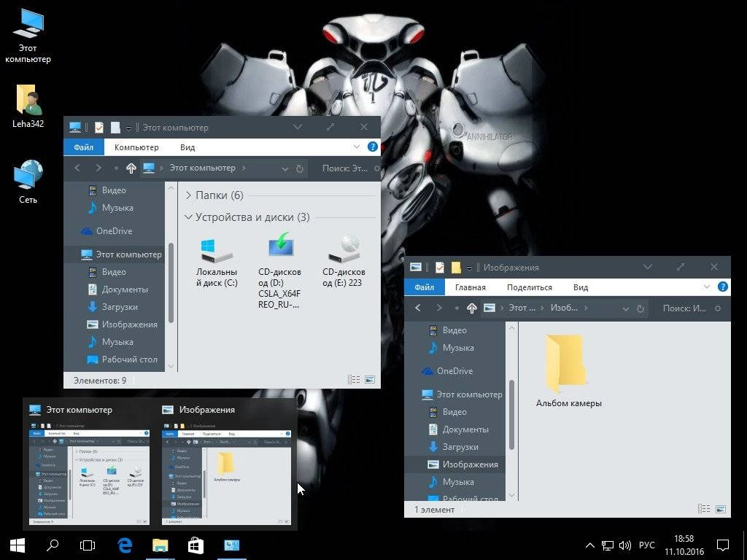Switch to large icons view in Этот компьютер
Viewport: 747px width, 560px height.
click(x=370, y=379)
